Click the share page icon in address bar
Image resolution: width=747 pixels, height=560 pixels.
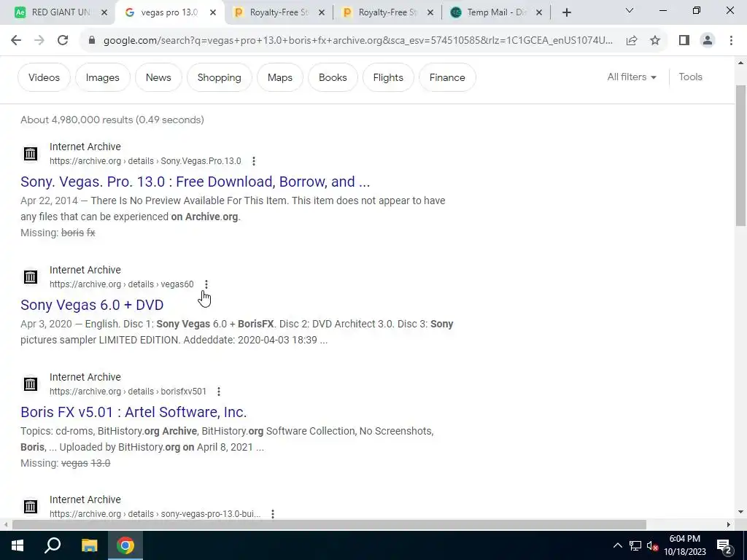coord(632,41)
